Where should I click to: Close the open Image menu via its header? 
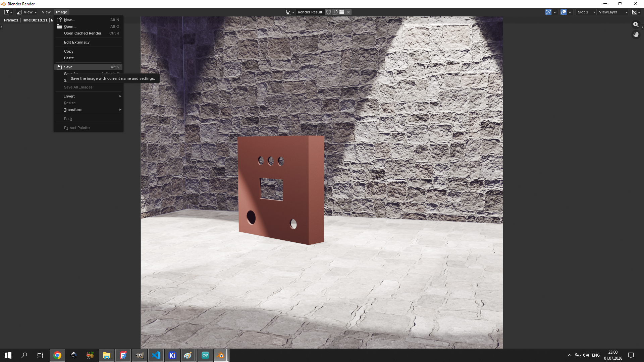(x=61, y=12)
